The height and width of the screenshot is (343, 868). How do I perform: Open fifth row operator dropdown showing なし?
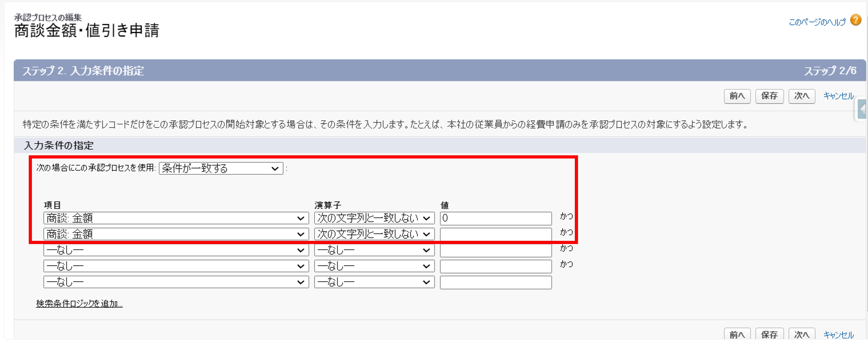tap(374, 282)
